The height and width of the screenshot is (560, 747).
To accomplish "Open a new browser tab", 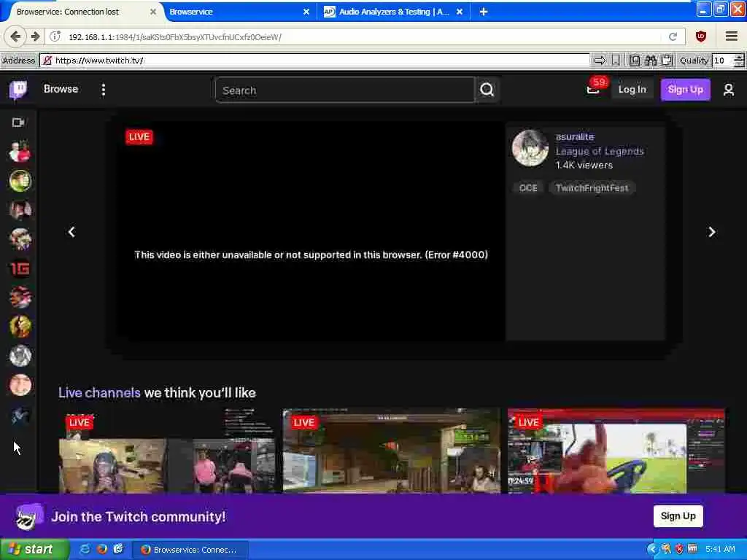I will [x=483, y=12].
